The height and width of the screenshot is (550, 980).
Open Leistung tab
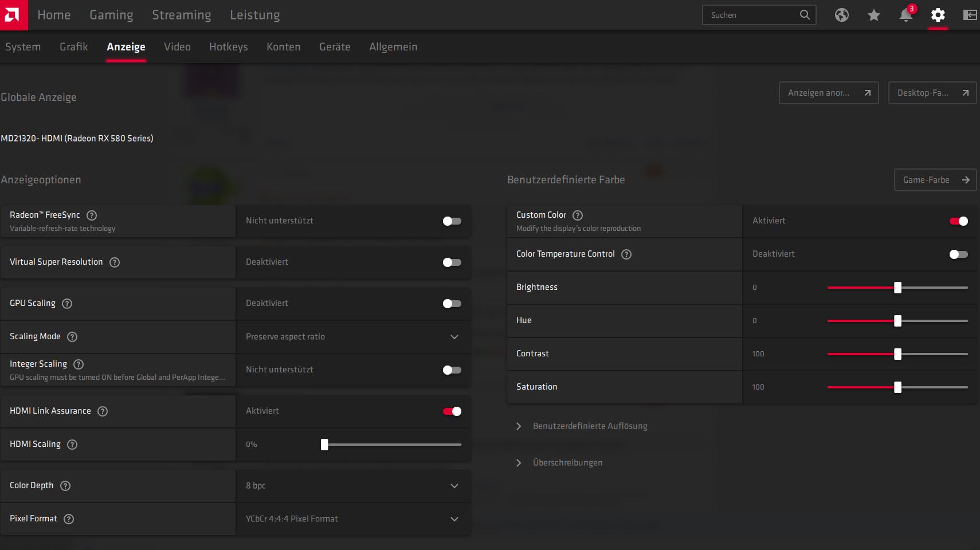pos(255,15)
